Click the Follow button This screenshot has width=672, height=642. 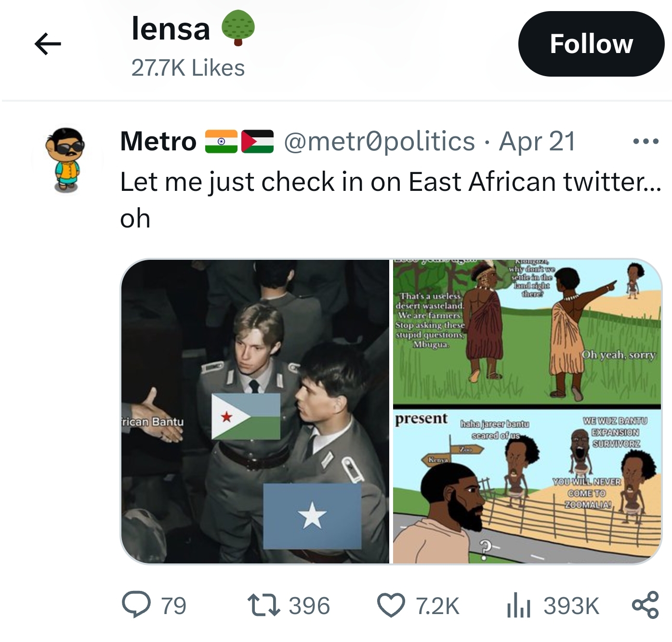click(591, 44)
